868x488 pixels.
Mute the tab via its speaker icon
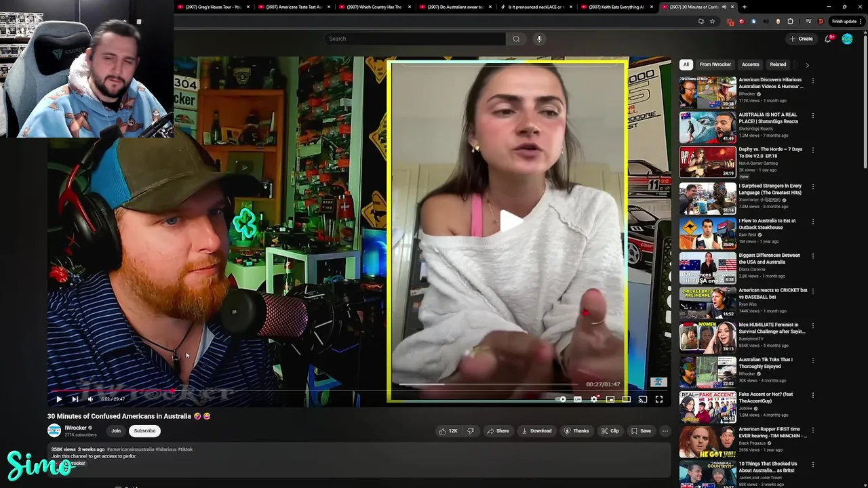coord(724,7)
